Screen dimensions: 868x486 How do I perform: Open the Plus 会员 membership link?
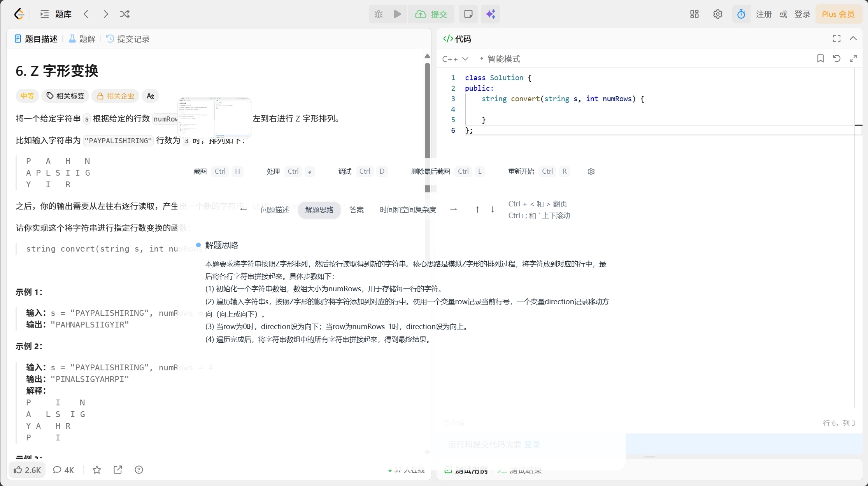click(838, 14)
